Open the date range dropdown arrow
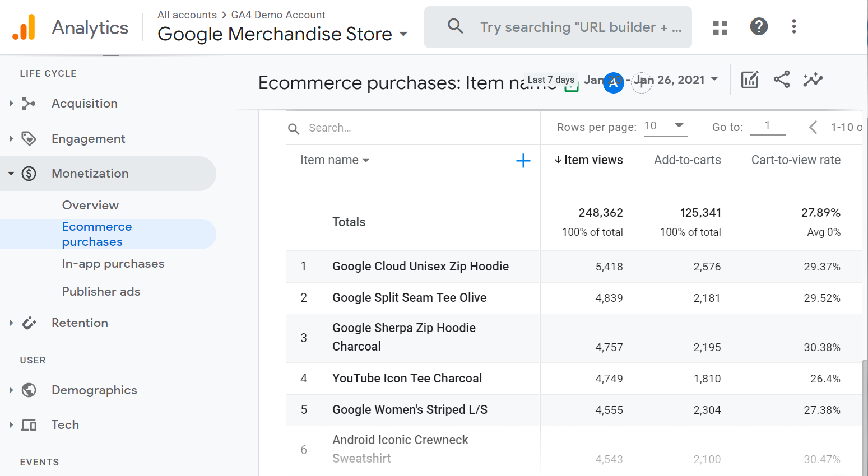This screenshot has width=868, height=476. (x=714, y=80)
